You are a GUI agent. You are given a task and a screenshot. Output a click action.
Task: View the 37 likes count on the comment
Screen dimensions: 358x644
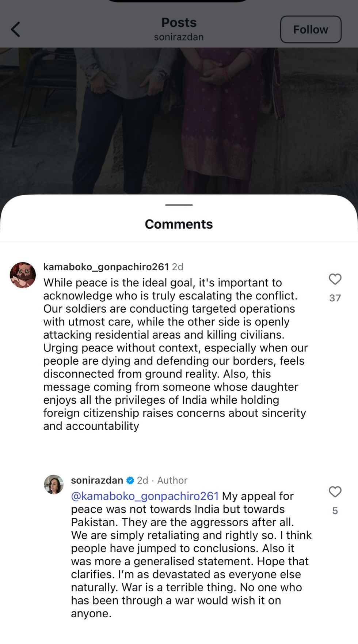[335, 298]
